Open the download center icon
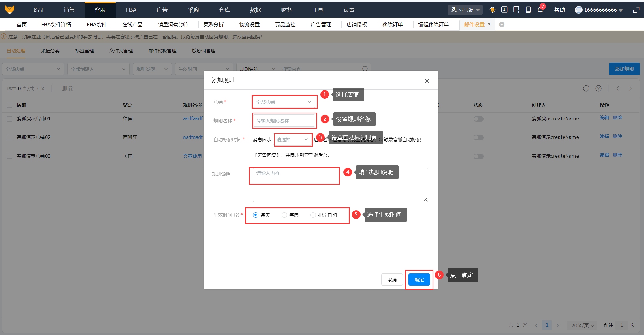 (504, 10)
